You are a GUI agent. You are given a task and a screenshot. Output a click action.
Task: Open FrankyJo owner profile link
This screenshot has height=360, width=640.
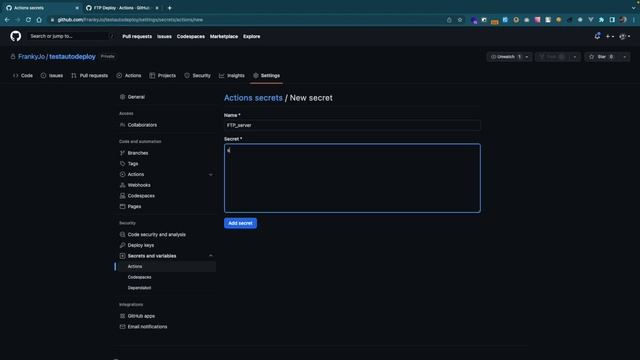click(x=31, y=56)
